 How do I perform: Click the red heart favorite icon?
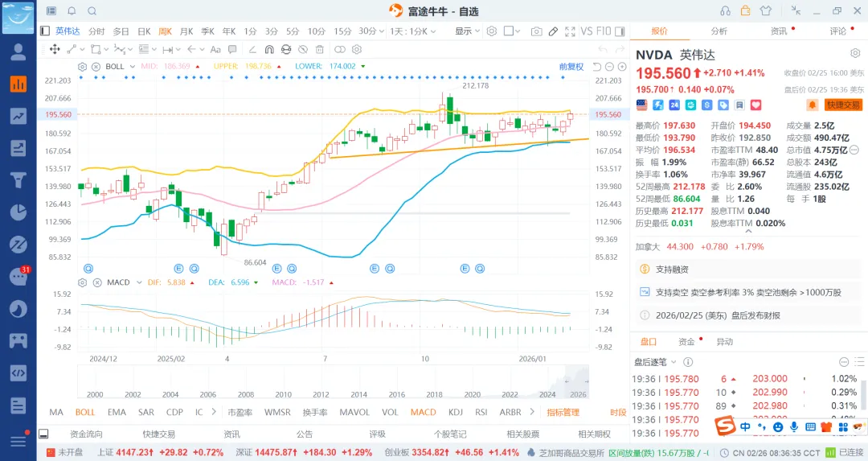point(756,105)
